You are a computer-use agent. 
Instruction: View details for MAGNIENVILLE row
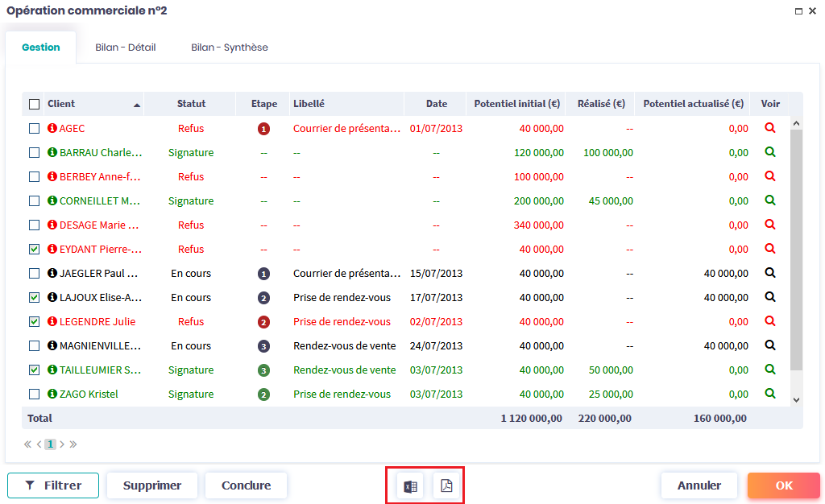point(770,345)
